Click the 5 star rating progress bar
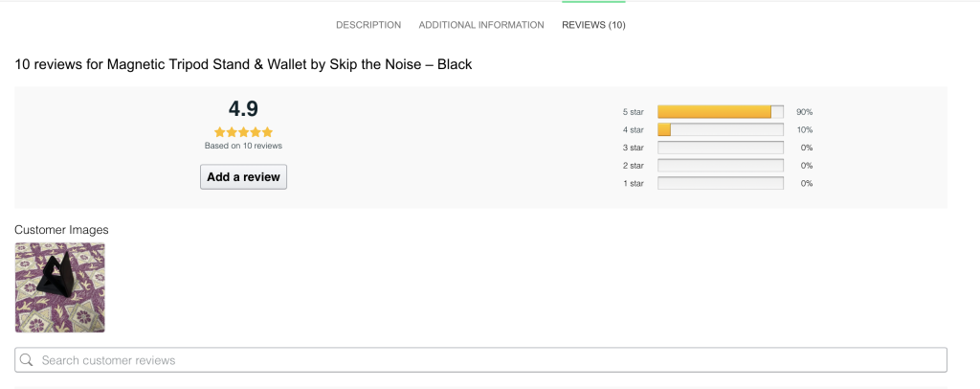Image resolution: width=980 pixels, height=389 pixels. (720, 112)
